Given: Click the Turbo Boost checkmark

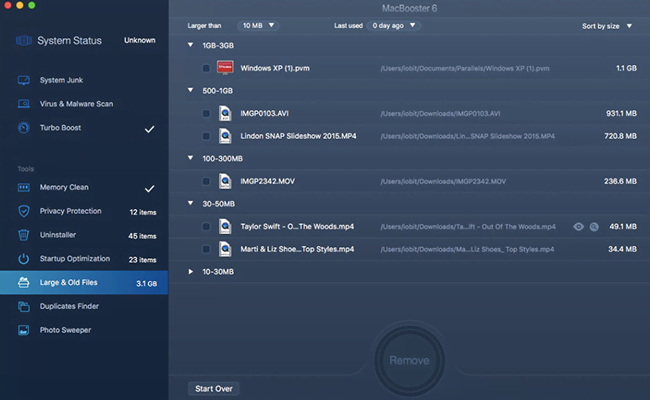Looking at the screenshot, I should click(150, 129).
